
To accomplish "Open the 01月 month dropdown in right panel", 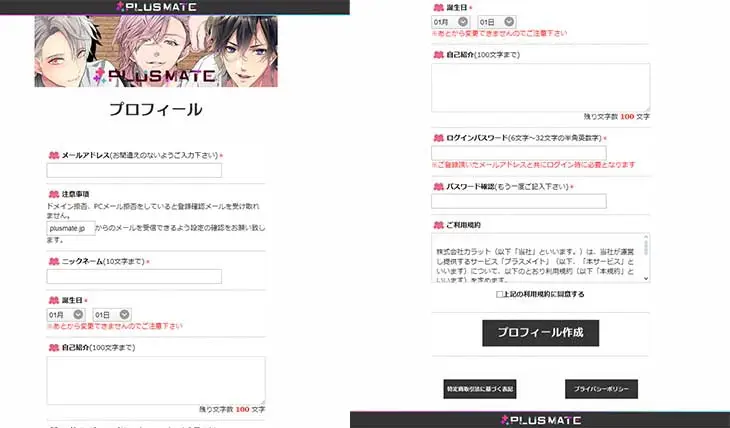I will tap(451, 22).
